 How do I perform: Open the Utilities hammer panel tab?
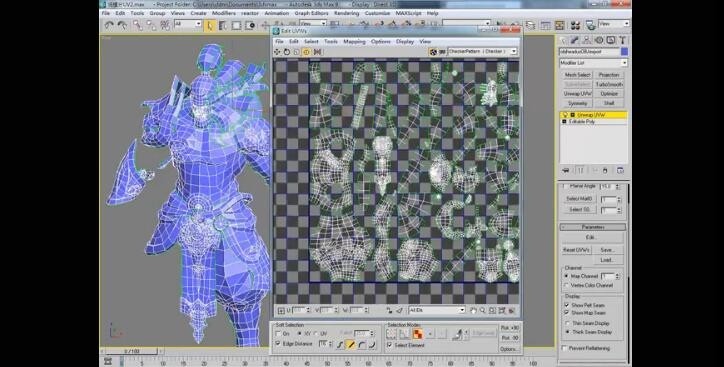(x=623, y=41)
